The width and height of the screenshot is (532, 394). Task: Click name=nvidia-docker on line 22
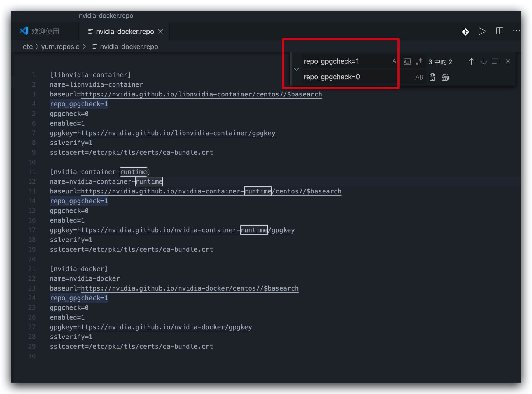coord(85,279)
